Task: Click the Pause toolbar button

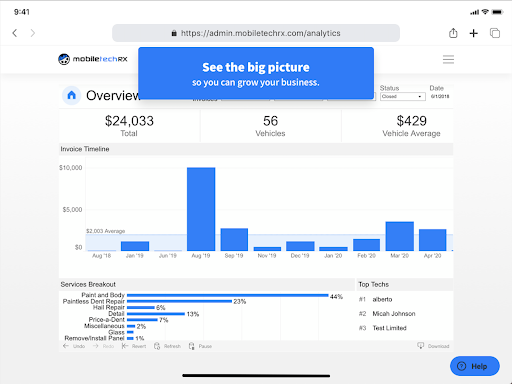Action: (200, 346)
